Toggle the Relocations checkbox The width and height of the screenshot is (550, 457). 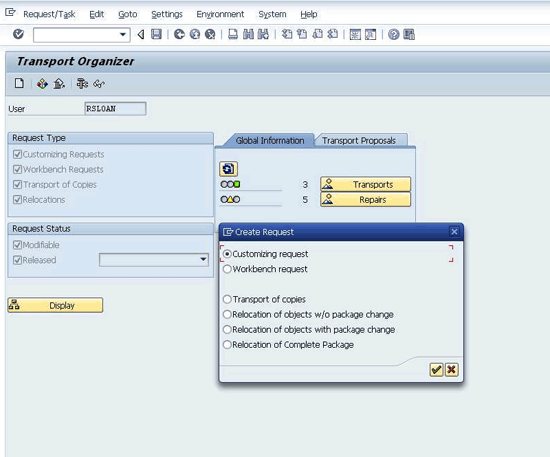coord(17,200)
